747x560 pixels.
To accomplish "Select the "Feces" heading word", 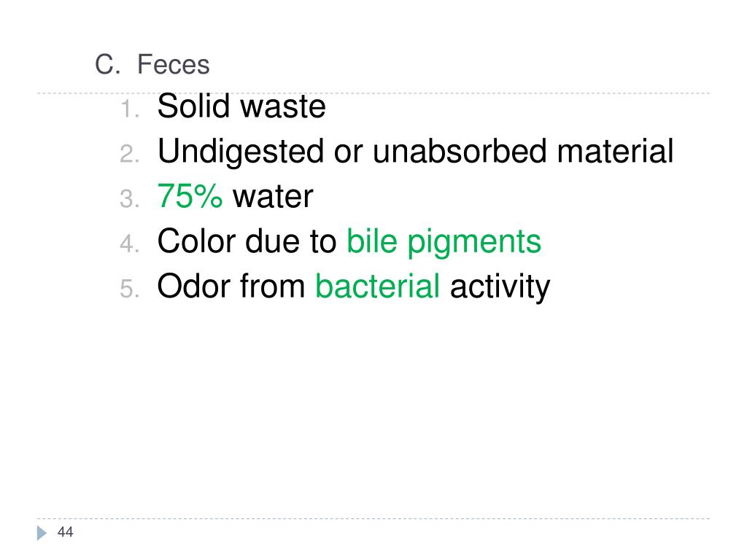I will 174,66.
